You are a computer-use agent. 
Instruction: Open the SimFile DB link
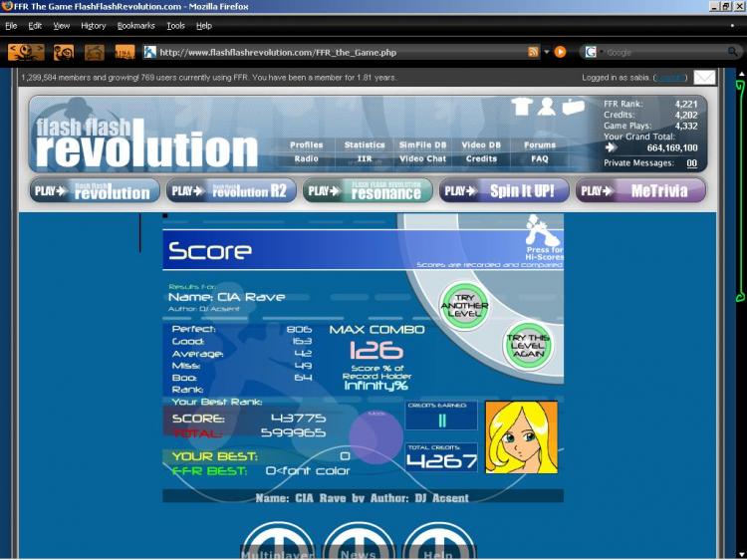click(x=422, y=144)
